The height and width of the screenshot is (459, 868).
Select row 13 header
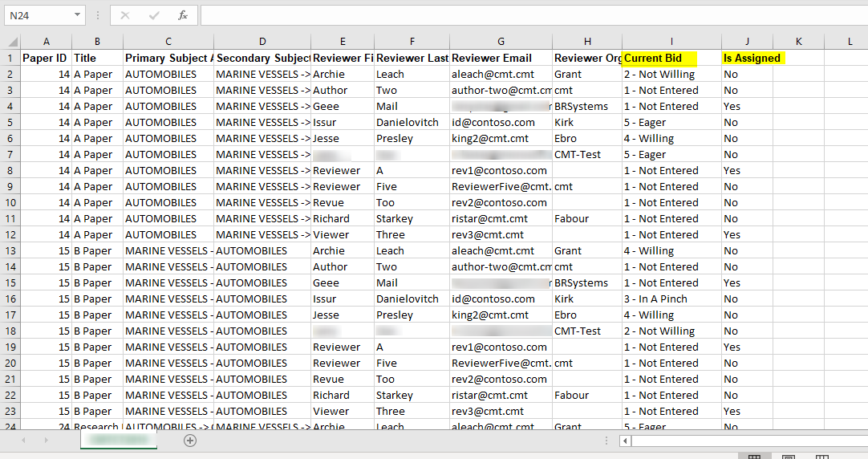[10, 250]
